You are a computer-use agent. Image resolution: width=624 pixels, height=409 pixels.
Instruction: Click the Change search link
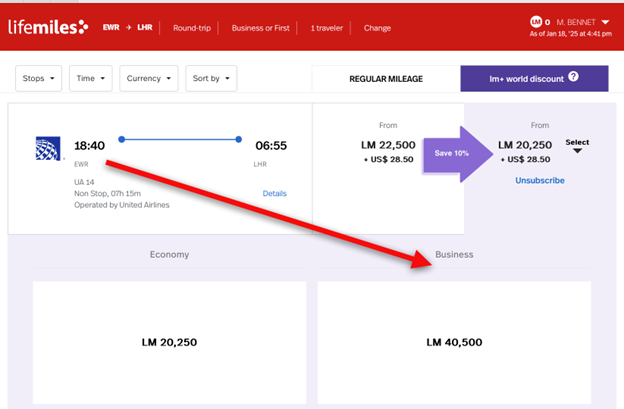pos(377,28)
